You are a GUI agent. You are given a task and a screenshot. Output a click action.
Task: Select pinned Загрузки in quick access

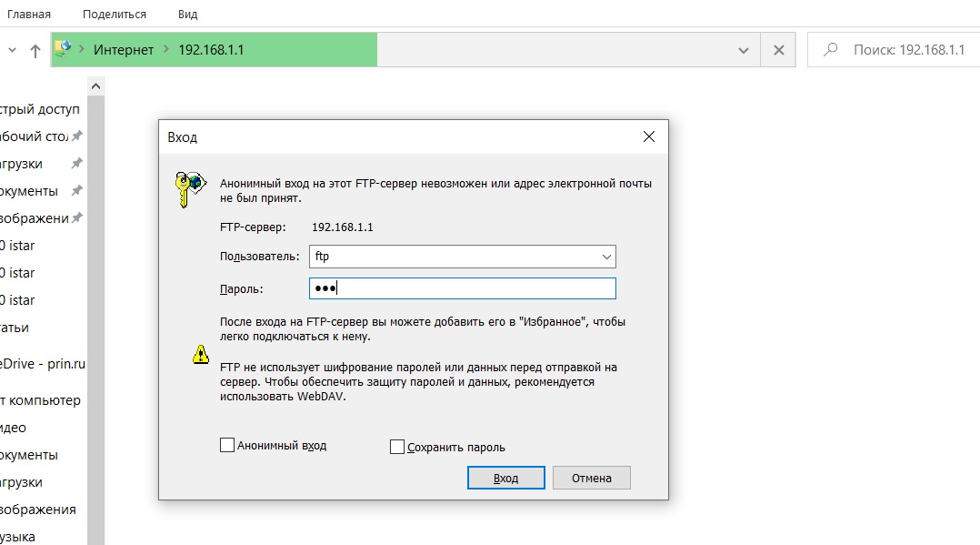(21, 164)
